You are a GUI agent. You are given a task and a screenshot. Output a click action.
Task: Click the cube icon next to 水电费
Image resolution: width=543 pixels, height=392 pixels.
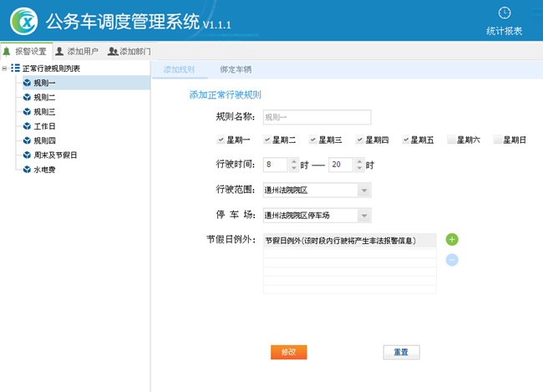tap(27, 170)
